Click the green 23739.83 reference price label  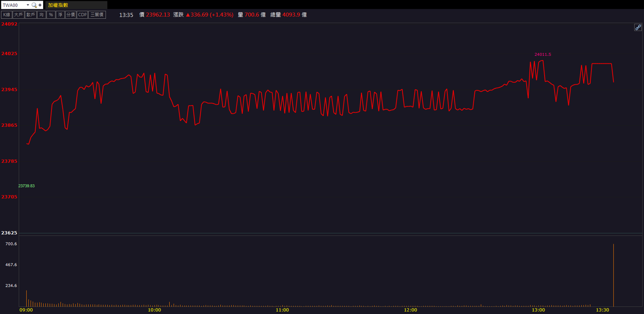pyautogui.click(x=27, y=186)
